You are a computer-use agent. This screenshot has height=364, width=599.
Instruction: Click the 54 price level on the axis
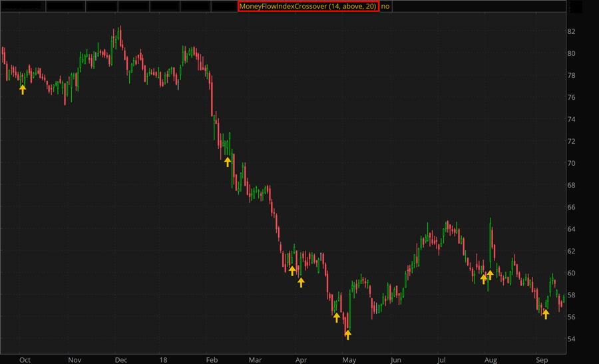(x=571, y=339)
